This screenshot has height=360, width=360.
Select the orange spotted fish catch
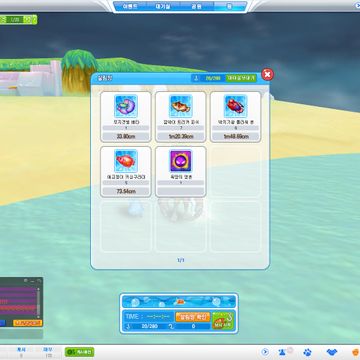180,117
